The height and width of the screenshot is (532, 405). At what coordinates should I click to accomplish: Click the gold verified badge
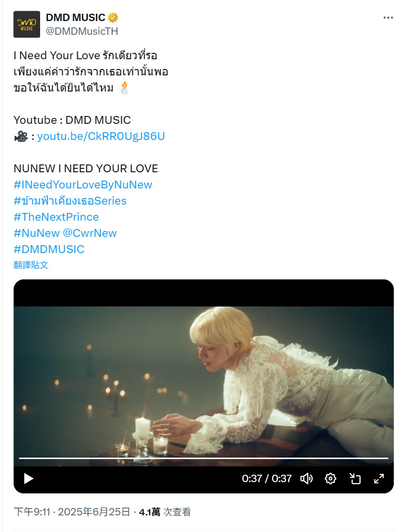(113, 17)
